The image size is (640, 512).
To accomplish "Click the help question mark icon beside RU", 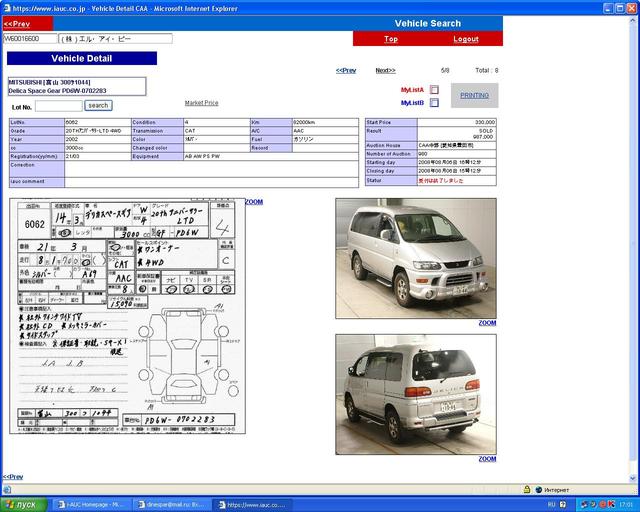I will point(563,505).
